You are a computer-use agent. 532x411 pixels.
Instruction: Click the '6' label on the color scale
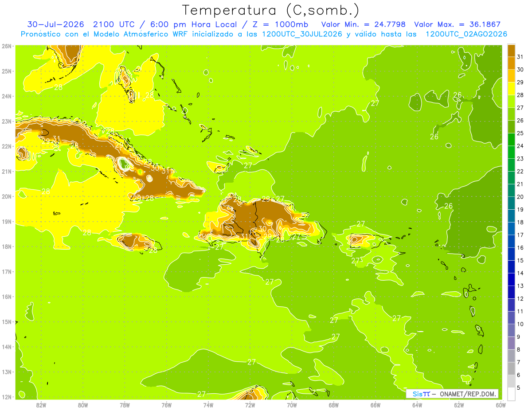[x=519, y=375]
